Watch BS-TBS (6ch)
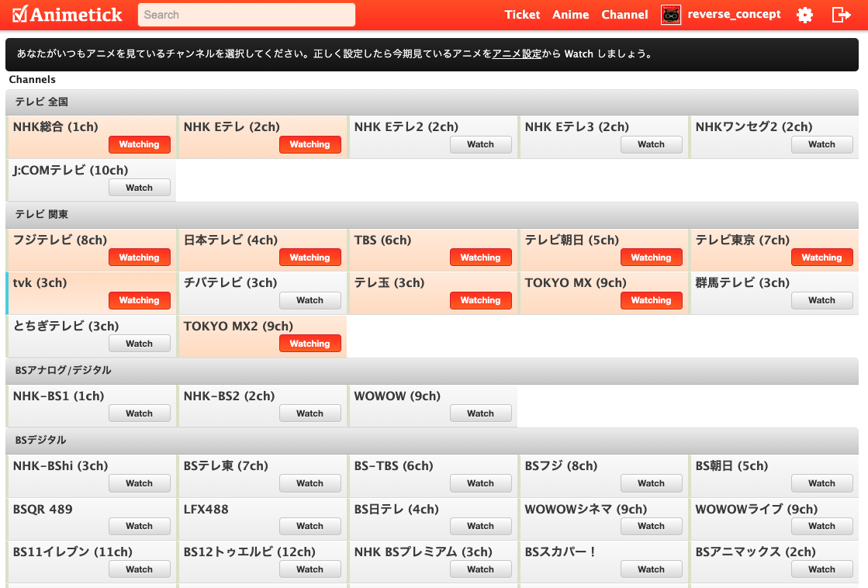868x588 pixels. (x=480, y=483)
